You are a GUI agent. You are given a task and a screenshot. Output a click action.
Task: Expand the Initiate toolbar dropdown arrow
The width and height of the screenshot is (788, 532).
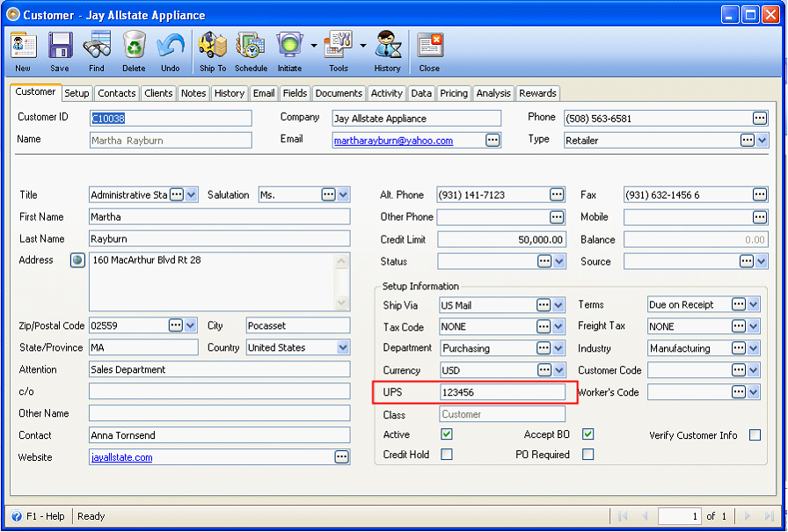click(314, 46)
